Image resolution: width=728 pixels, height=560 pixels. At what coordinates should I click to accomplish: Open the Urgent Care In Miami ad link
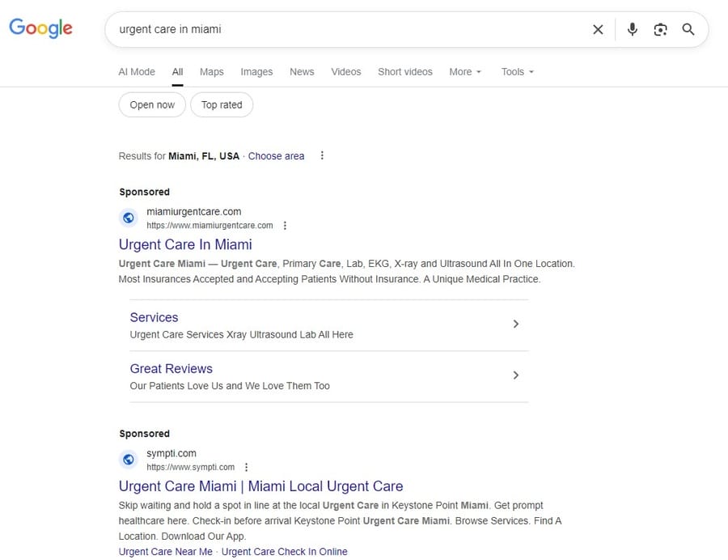pos(185,244)
